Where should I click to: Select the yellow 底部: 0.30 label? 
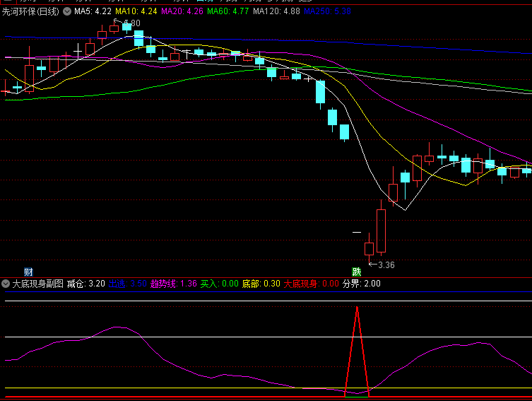[x=261, y=284]
